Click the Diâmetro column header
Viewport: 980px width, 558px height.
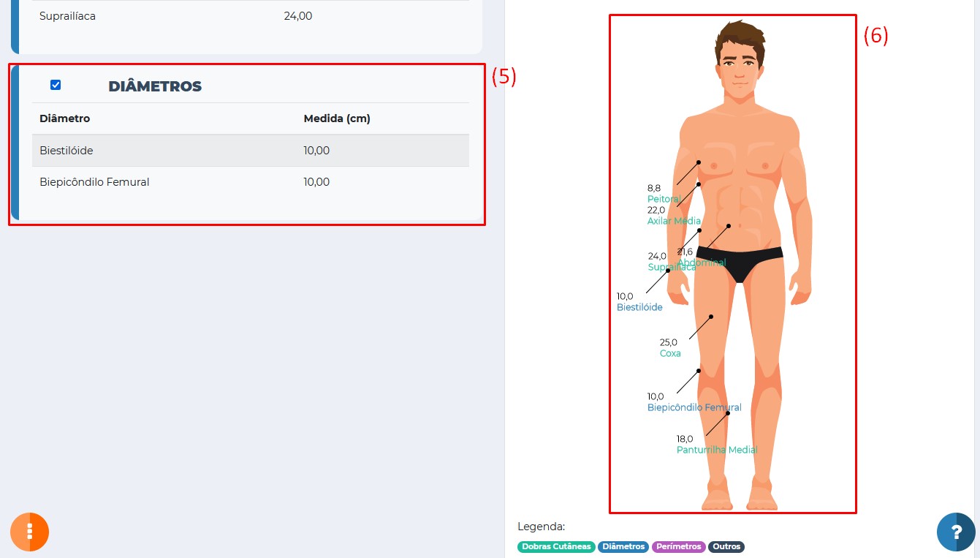point(65,118)
